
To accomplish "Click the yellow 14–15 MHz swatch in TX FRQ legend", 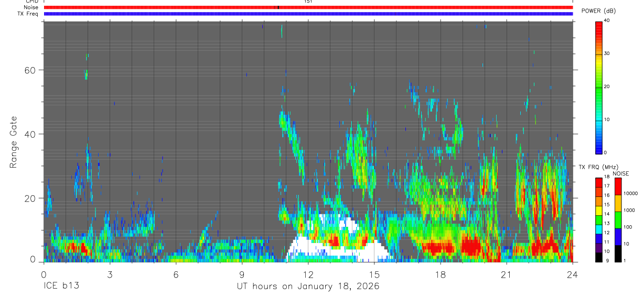I will tap(599, 211).
